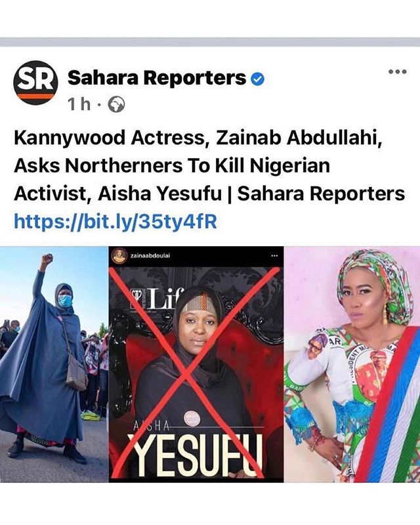Viewport: 420px width, 525px height.
Task: Click the ellipsis on embedded Instagram post
Action: pos(275,256)
